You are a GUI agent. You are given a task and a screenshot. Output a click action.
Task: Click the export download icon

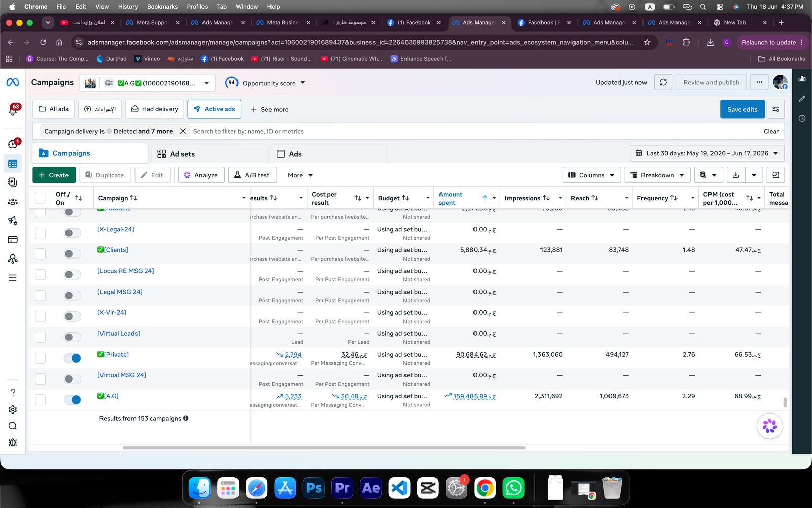pos(736,175)
